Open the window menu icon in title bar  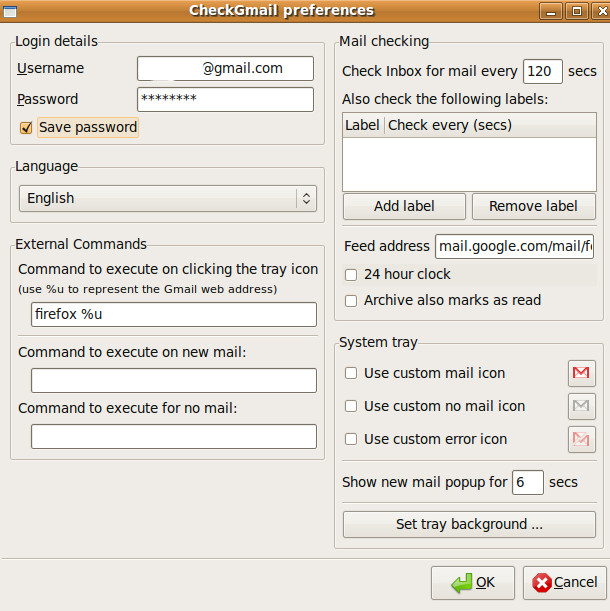pos(10,11)
